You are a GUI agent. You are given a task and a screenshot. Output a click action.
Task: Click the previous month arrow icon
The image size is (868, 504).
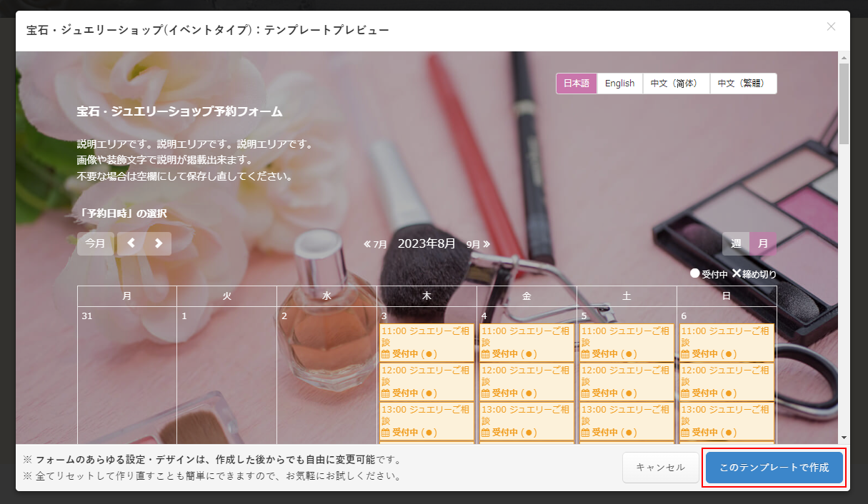[131, 243]
